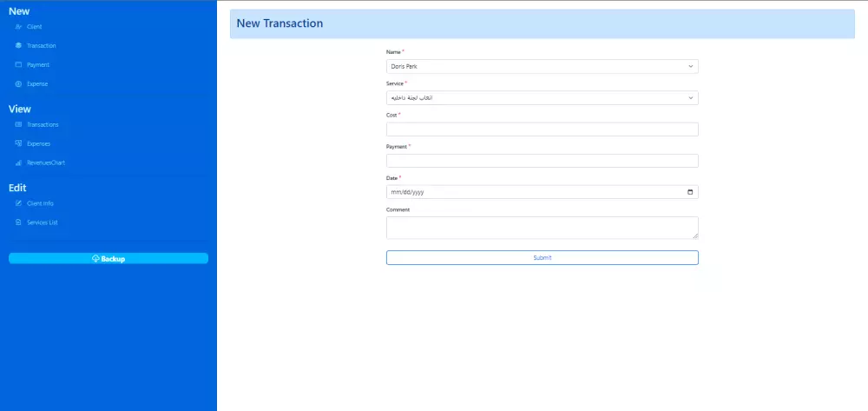The width and height of the screenshot is (868, 411).
Task: View the Expenses list
Action: (x=39, y=143)
